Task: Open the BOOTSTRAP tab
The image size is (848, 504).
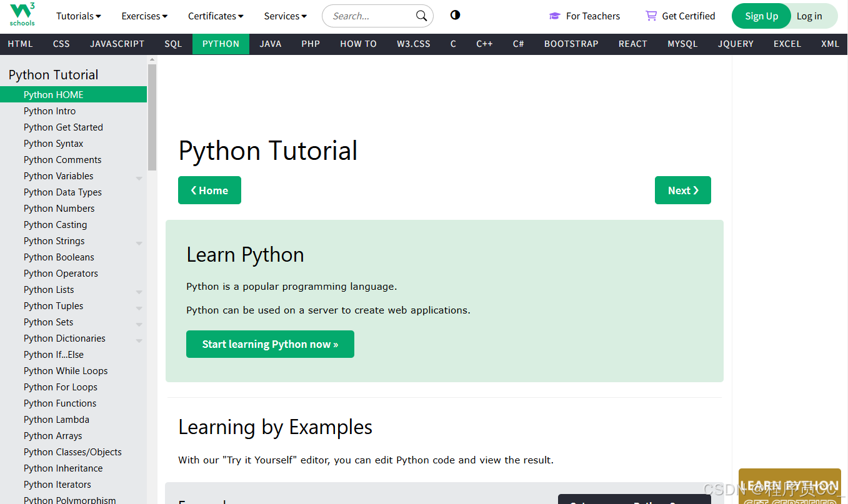Action: click(571, 44)
